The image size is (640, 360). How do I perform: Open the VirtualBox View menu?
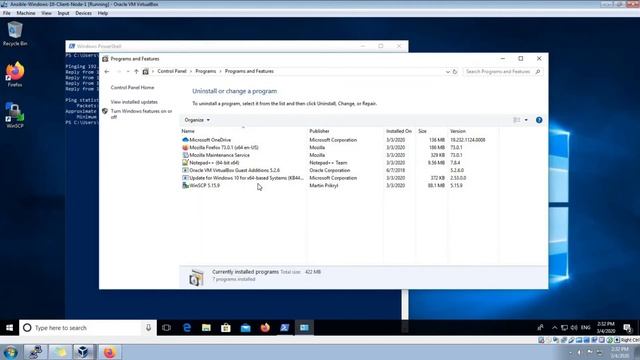click(x=46, y=13)
